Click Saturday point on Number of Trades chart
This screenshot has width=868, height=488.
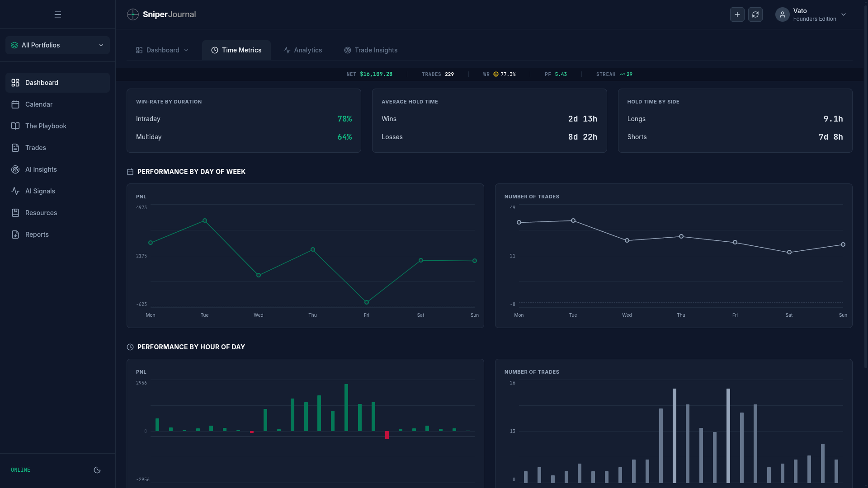789,252
